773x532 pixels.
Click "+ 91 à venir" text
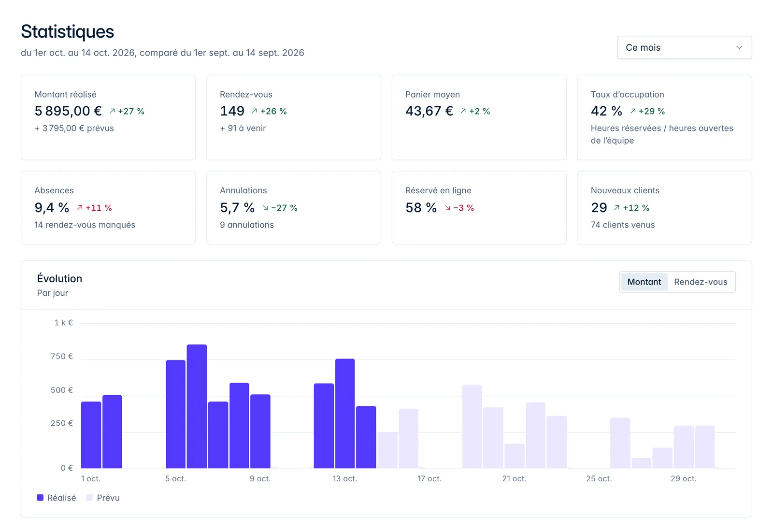click(243, 128)
